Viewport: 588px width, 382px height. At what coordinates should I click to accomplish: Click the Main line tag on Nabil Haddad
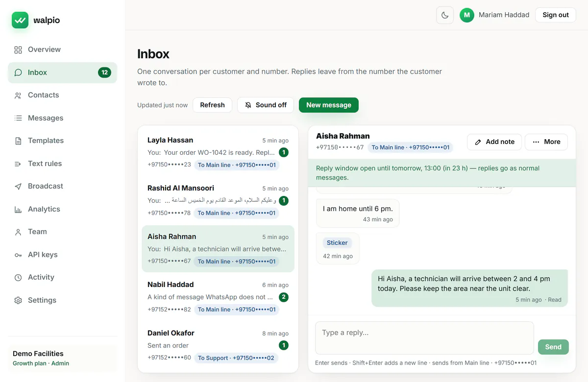(237, 310)
